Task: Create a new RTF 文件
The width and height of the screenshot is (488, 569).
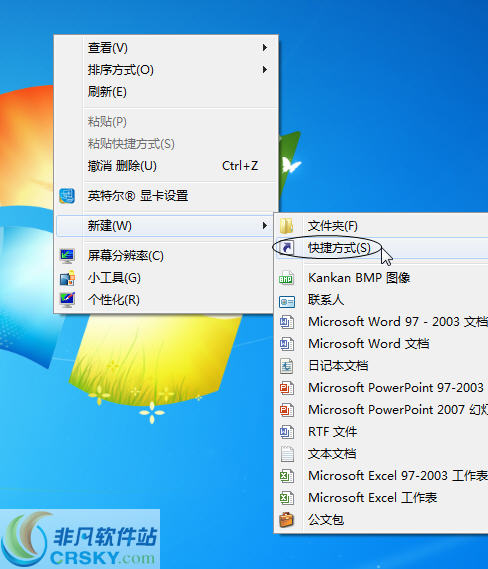Action: tap(382, 432)
